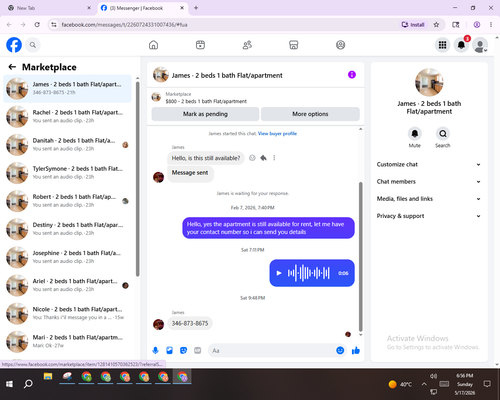
Task: React to 'Hello, is this still available?' message
Action: point(252,158)
